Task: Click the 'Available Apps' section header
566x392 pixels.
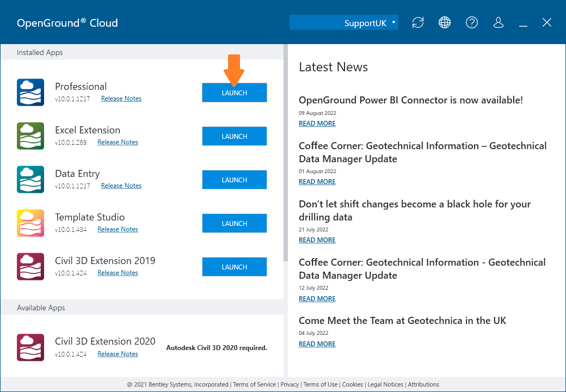Action: [41, 308]
